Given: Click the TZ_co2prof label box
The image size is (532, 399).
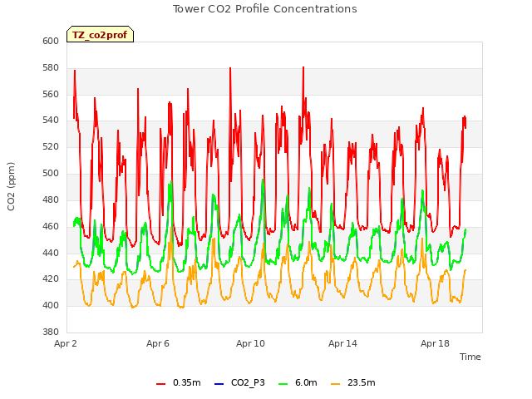Looking at the screenshot, I should (x=100, y=34).
